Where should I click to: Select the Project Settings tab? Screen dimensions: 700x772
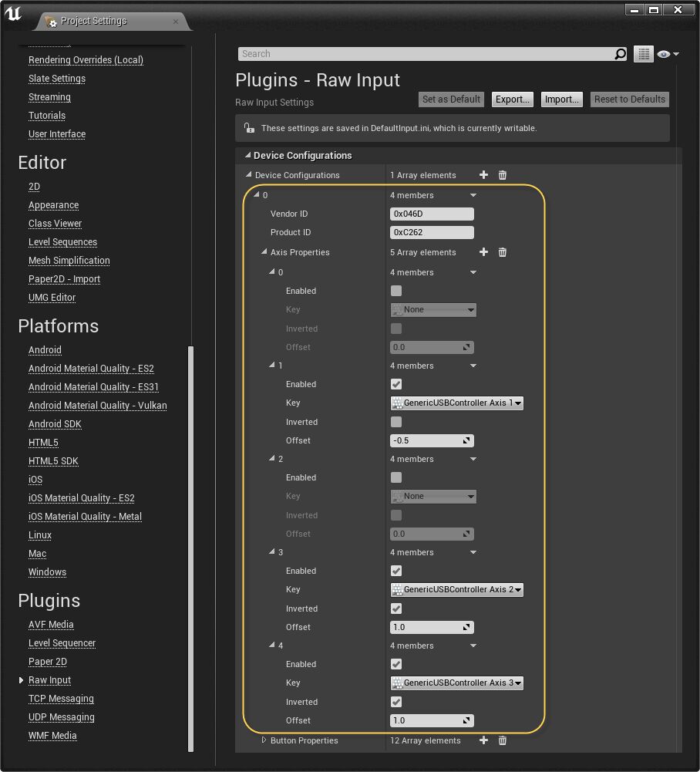(x=93, y=21)
